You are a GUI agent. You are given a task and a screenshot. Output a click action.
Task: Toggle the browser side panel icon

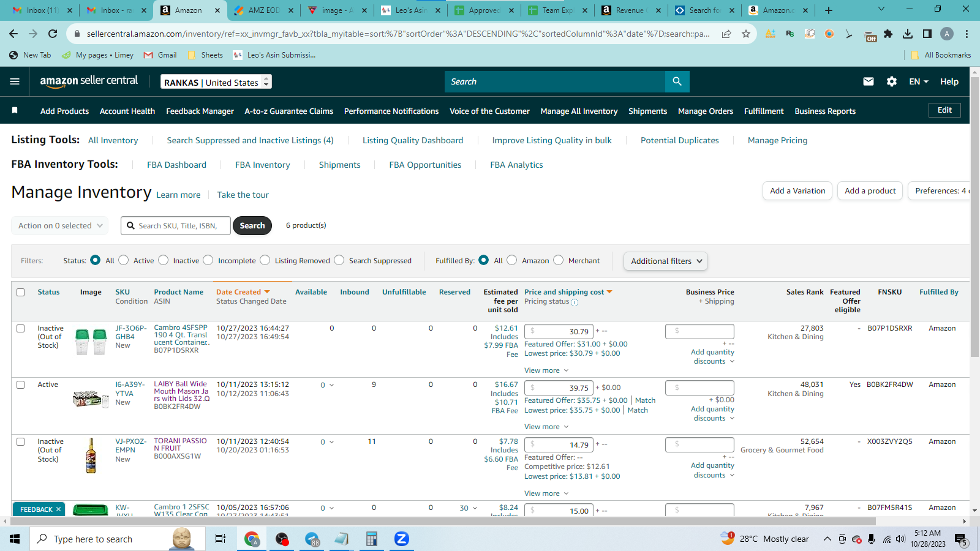coord(927,34)
